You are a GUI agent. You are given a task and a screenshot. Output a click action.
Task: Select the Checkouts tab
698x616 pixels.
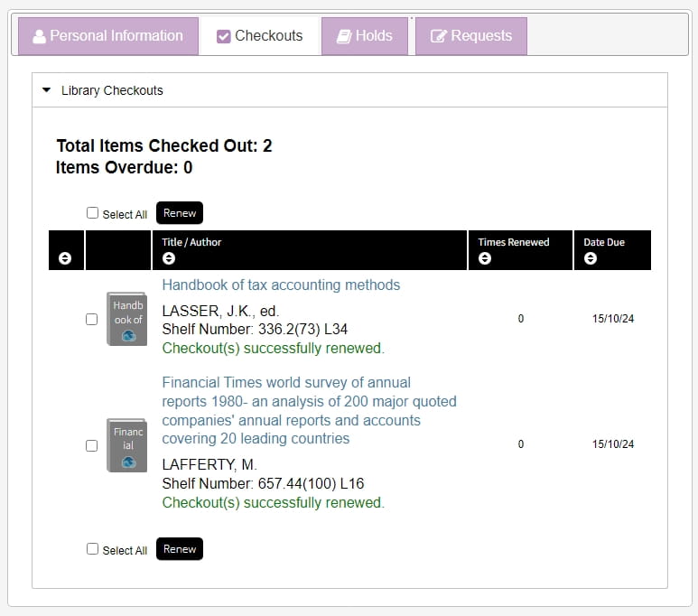pyautogui.click(x=260, y=36)
